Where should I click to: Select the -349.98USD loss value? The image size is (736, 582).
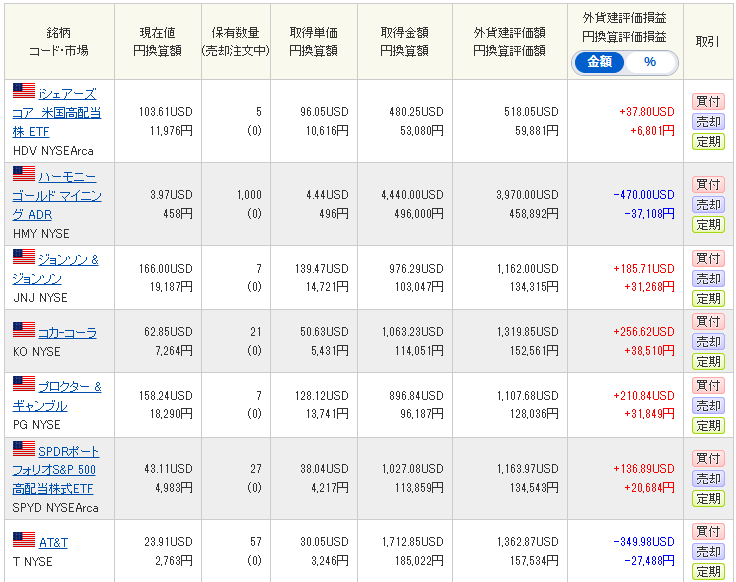click(644, 542)
